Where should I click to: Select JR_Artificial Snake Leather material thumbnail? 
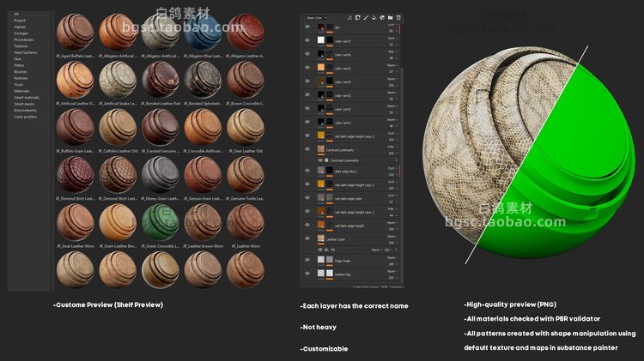coord(118,80)
